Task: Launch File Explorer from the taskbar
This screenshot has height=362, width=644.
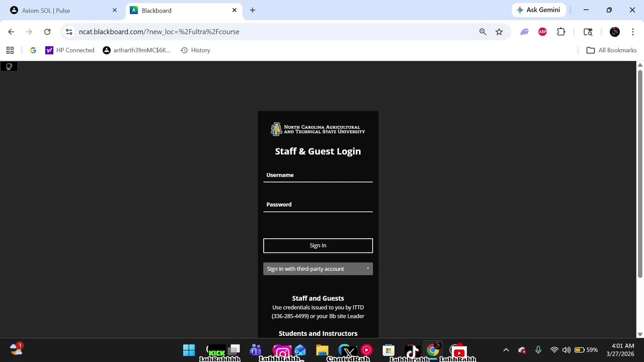Action: coord(322,350)
